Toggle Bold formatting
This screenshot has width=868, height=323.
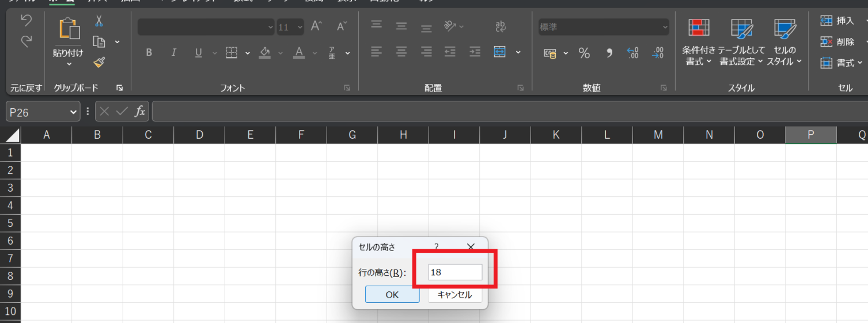[x=149, y=52]
